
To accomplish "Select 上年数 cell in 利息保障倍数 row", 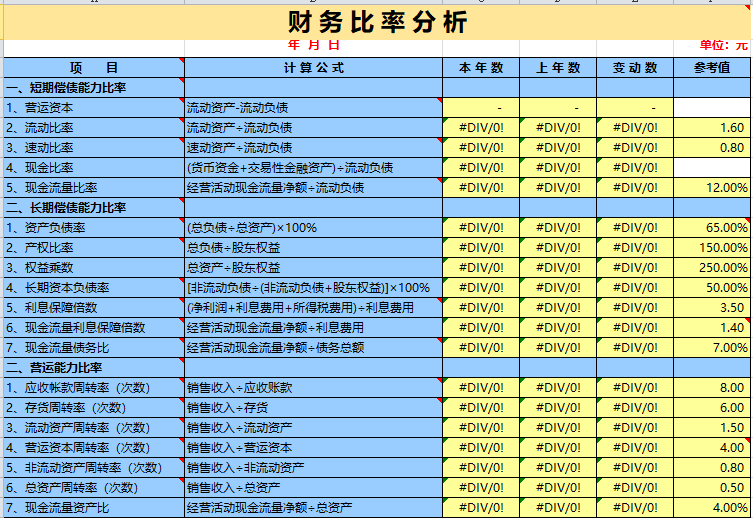I will click(x=558, y=308).
